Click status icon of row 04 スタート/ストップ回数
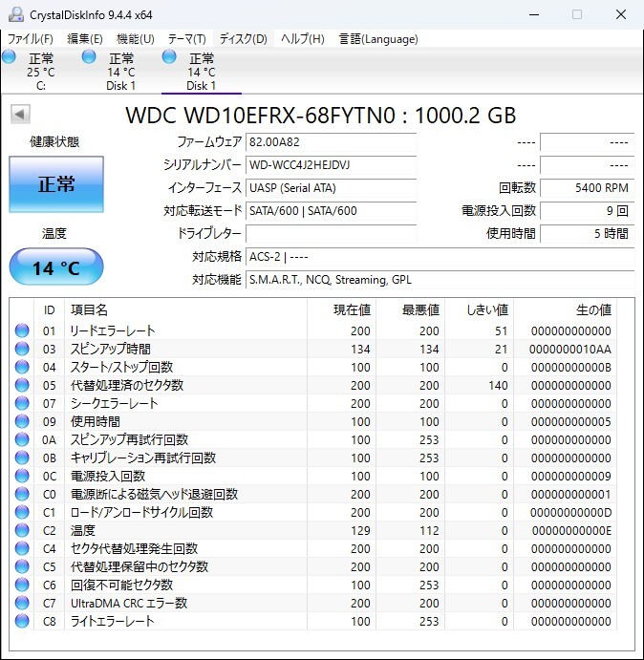The height and width of the screenshot is (660, 644). click(x=22, y=367)
